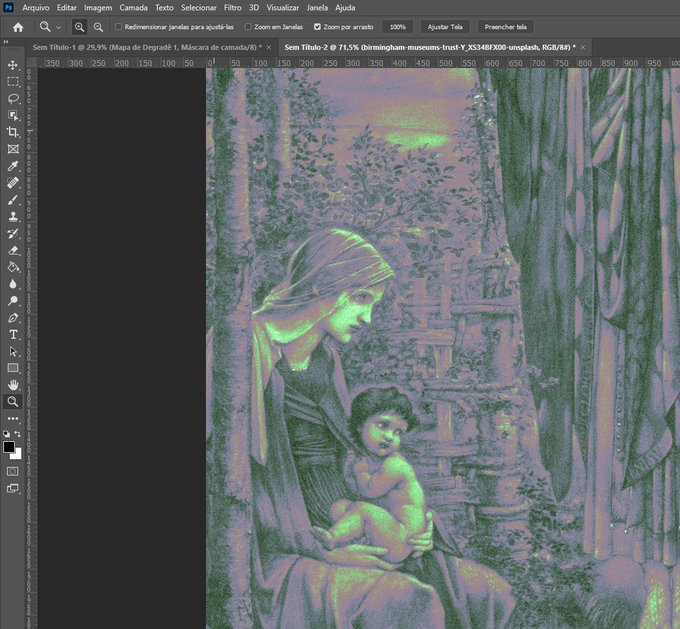Screen dimensions: 680x629
Task: Select the Eyedropper tool
Action: (x=13, y=166)
